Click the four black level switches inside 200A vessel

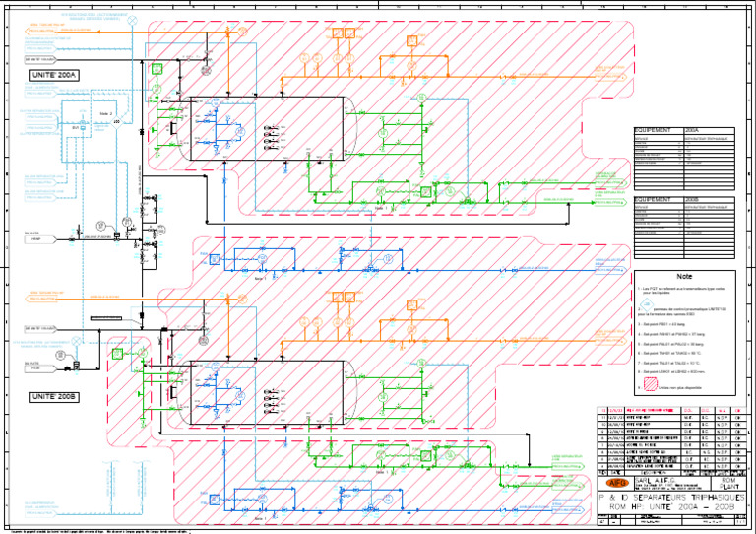[271, 138]
